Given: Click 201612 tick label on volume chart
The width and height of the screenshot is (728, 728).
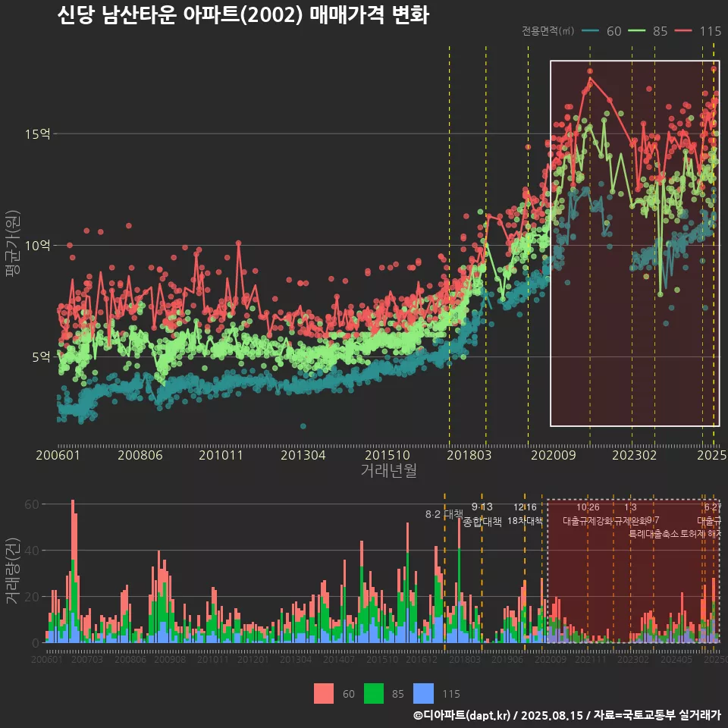Looking at the screenshot, I should [422, 659].
